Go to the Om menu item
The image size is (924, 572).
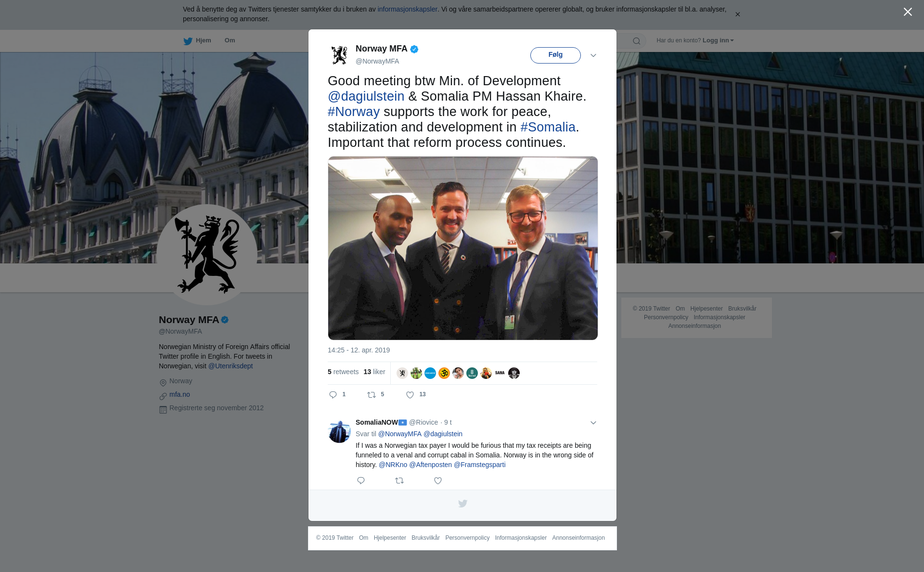pyautogui.click(x=230, y=40)
